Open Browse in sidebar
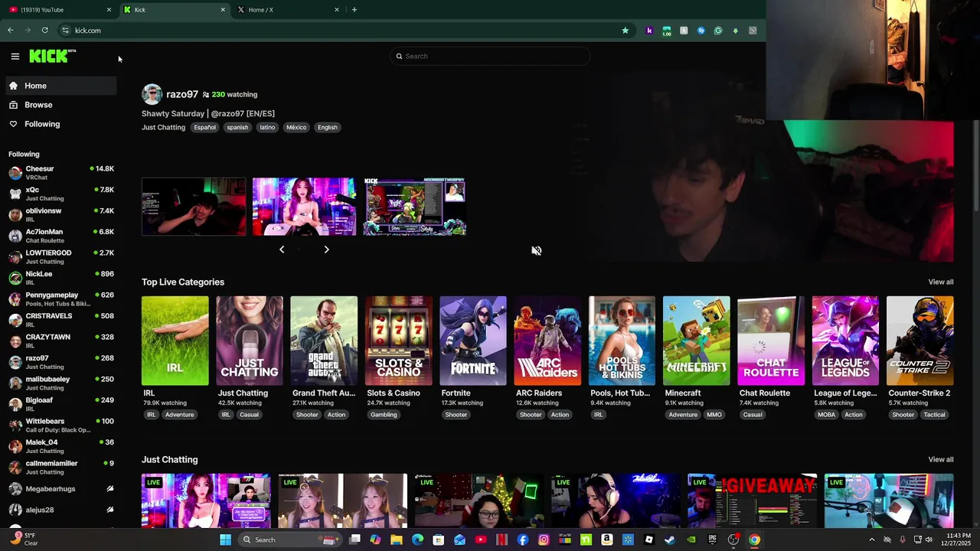This screenshot has height=551, width=980. (61, 105)
